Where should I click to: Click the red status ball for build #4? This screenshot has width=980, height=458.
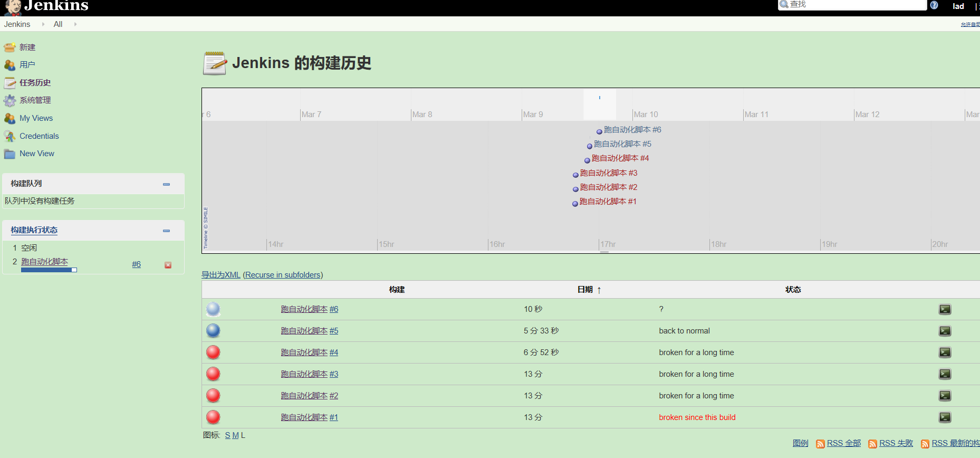[213, 352]
